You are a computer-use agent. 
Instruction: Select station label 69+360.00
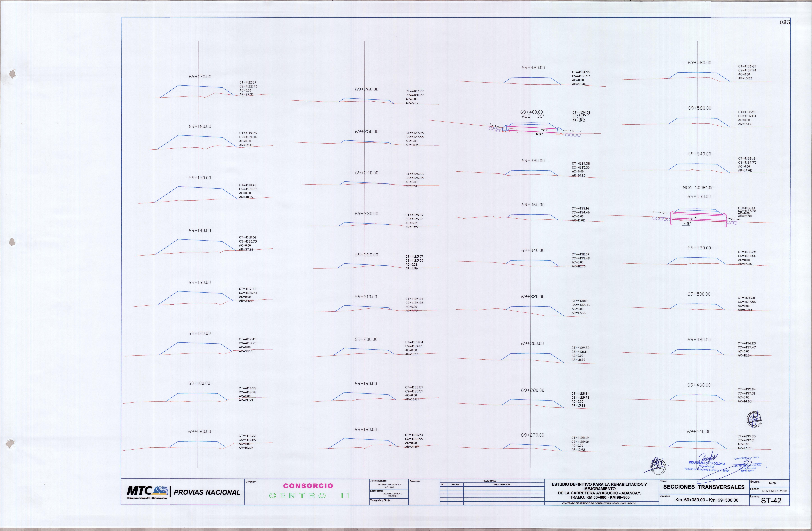[x=533, y=205]
